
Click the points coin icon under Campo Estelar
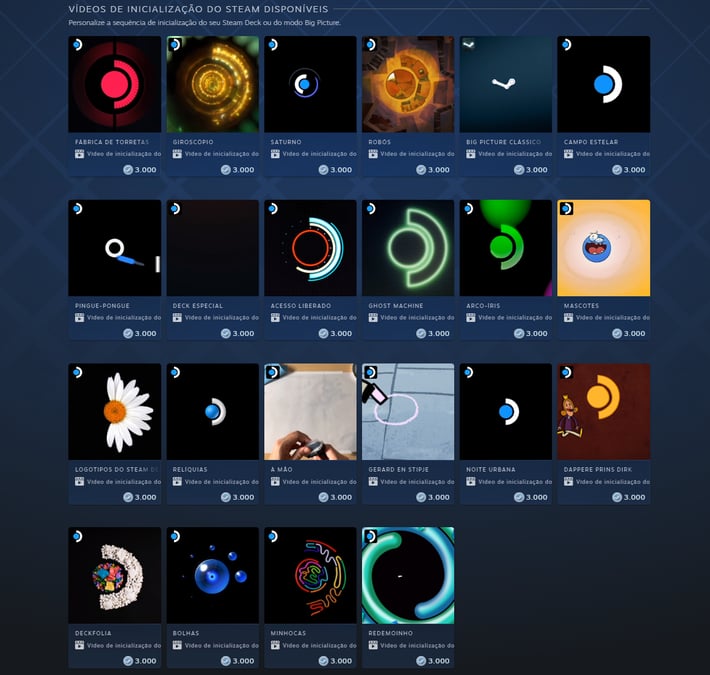(x=616, y=170)
